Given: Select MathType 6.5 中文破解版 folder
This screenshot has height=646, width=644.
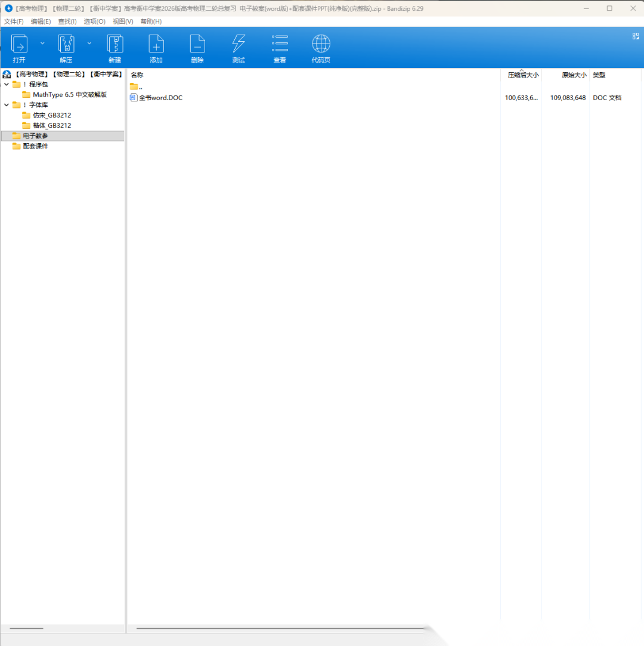Looking at the screenshot, I should [x=69, y=95].
